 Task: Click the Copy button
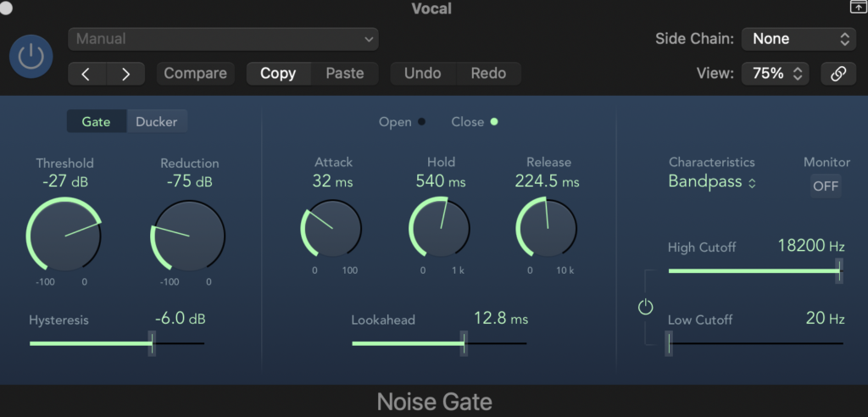pos(278,74)
